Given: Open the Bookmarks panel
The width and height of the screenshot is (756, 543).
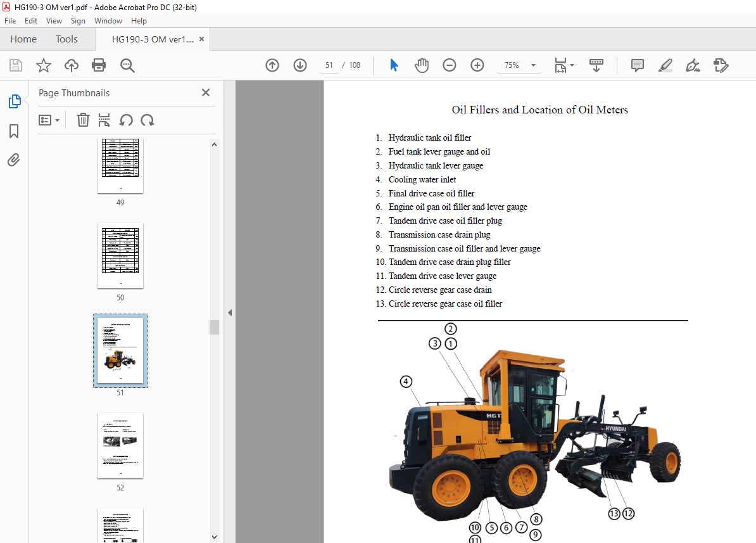Looking at the screenshot, I should pos(14,131).
